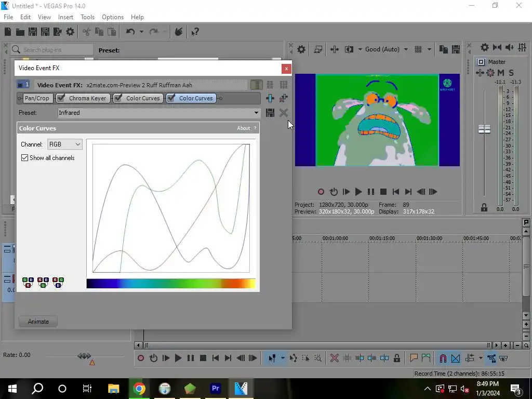Open Video Preview properties gear icon
The height and width of the screenshot is (399, 532).
(301, 49)
